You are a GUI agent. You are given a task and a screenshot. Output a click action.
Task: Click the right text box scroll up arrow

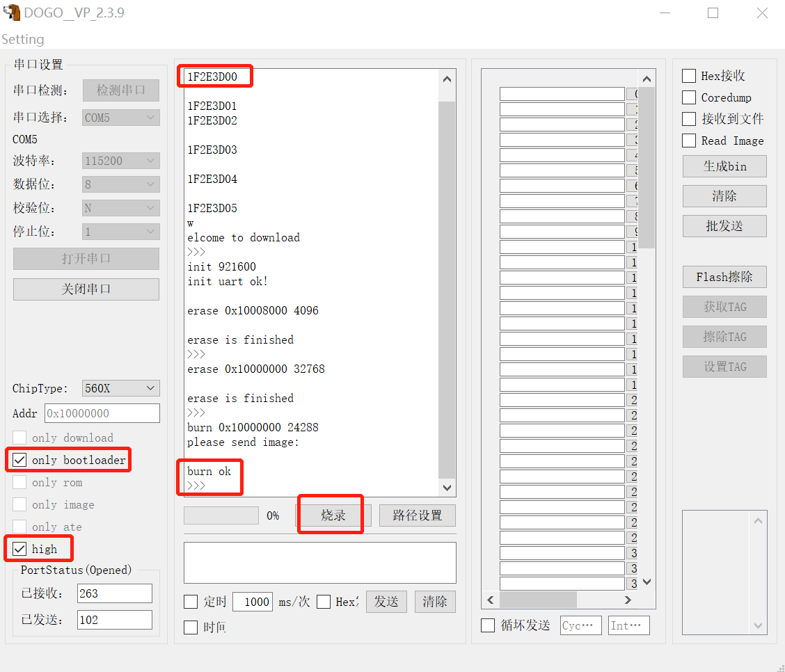758,521
